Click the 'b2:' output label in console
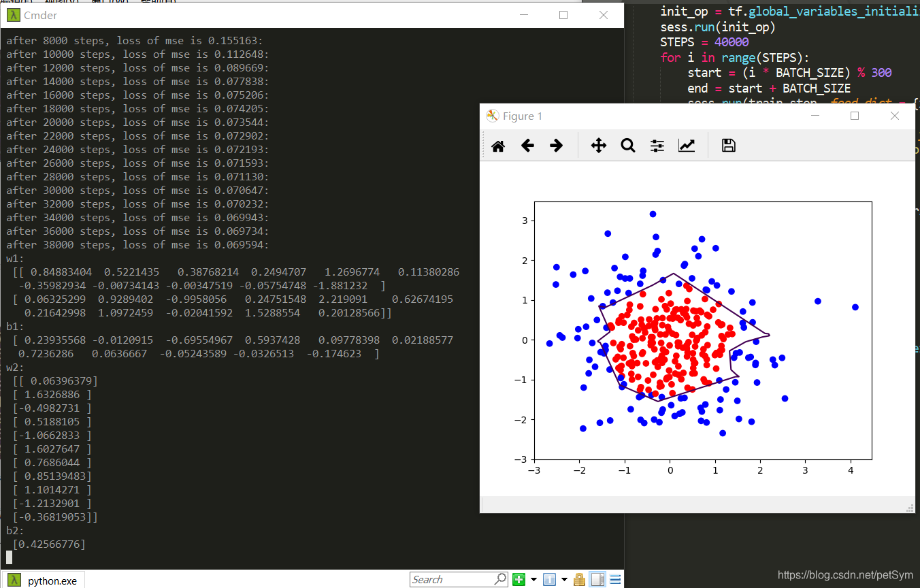Screen dimensions: 920x588 click(15, 531)
